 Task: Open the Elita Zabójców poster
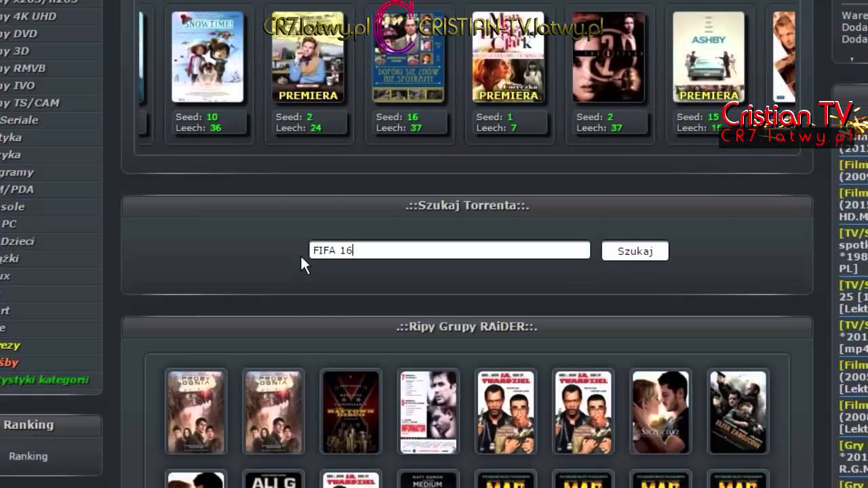738,412
